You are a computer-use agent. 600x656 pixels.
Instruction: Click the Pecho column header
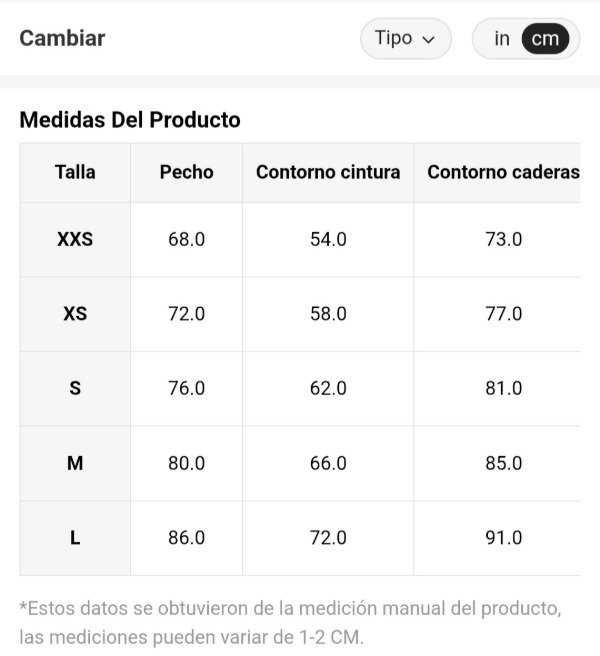coord(186,172)
